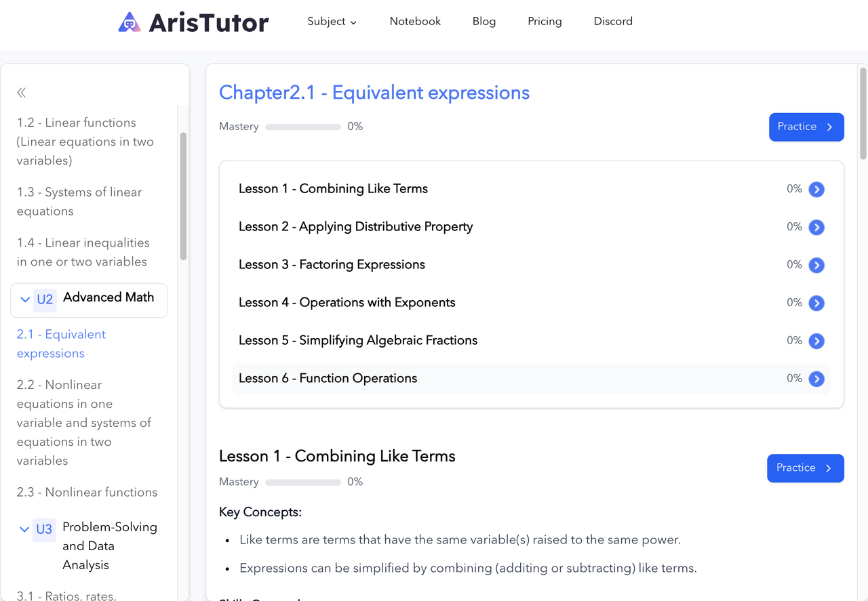Click the chapter Mastery progress bar
Screen dimensions: 868x601
pos(303,127)
